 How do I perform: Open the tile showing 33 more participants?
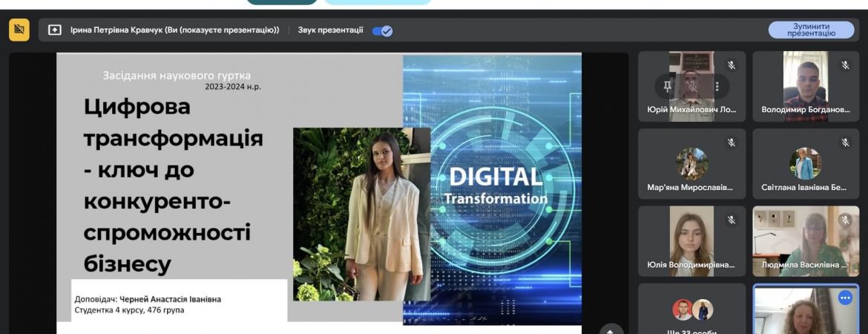[x=692, y=309]
